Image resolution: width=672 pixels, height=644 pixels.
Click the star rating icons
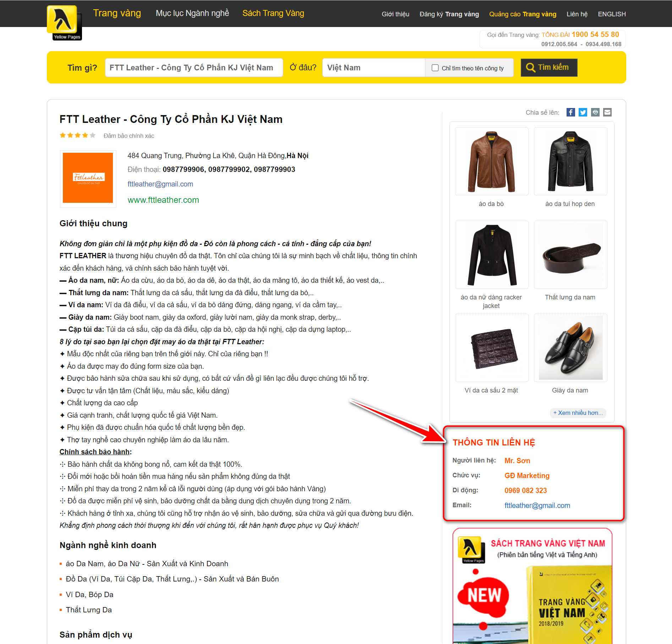78,135
